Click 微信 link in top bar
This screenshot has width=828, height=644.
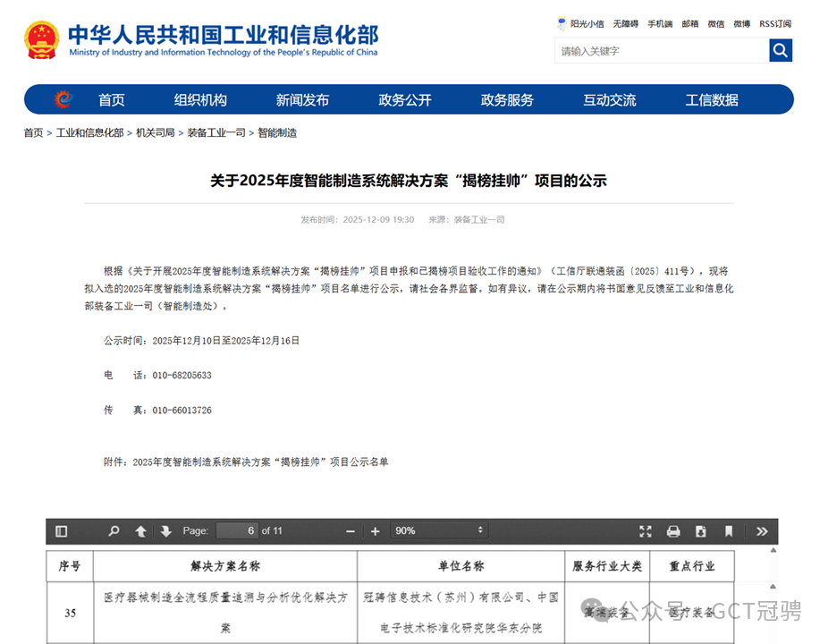[x=716, y=24]
